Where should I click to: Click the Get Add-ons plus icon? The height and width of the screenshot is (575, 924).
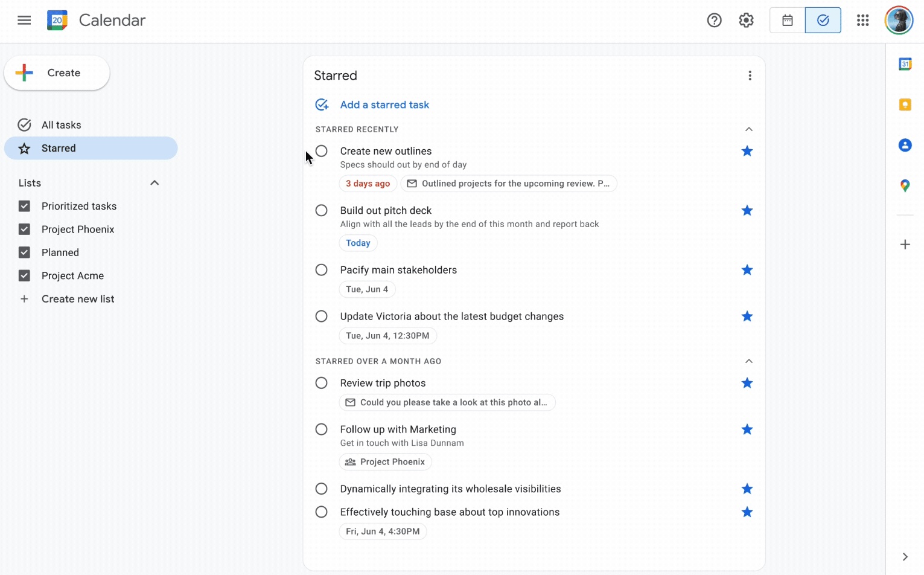coord(905,244)
